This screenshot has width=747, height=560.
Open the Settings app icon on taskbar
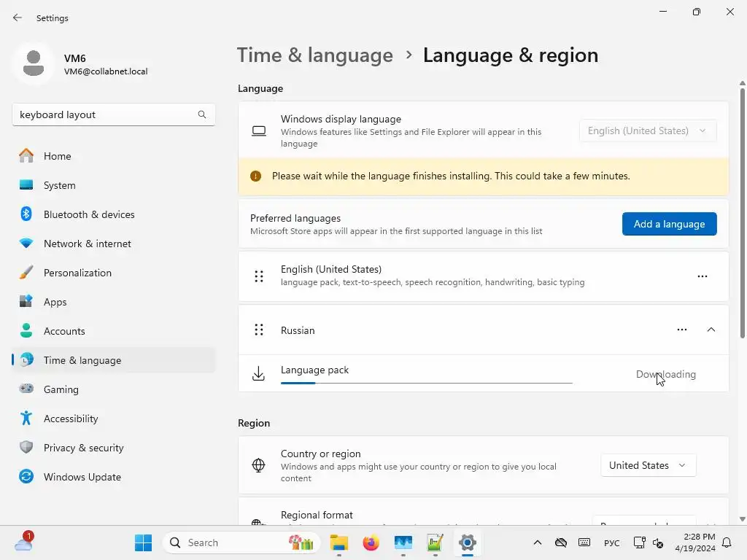point(468,542)
